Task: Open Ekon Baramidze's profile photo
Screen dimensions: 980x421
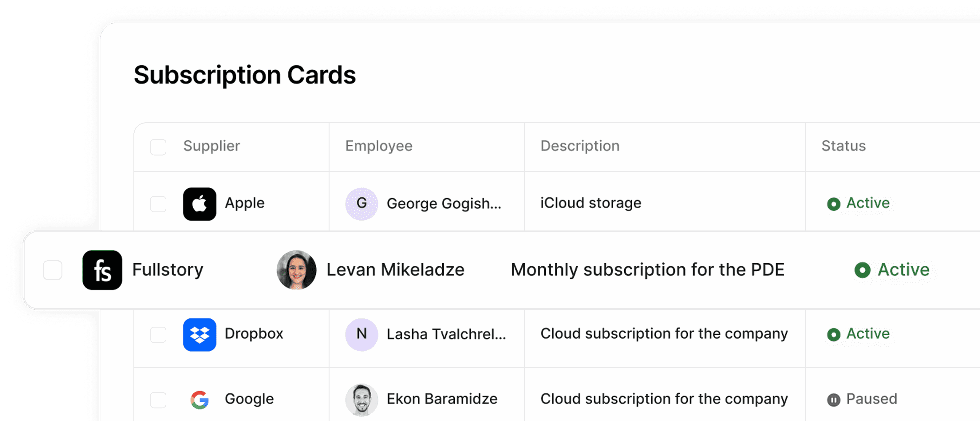Action: 362,400
